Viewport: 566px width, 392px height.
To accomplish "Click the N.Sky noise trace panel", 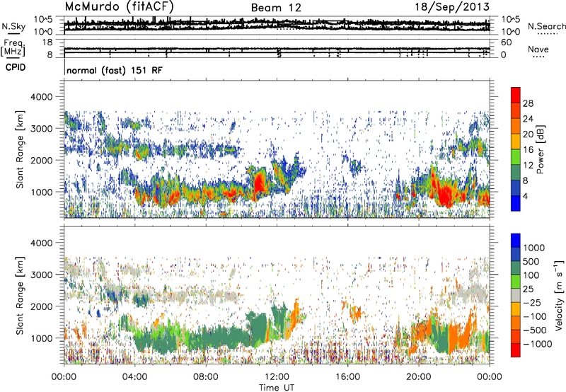I will click(x=277, y=25).
